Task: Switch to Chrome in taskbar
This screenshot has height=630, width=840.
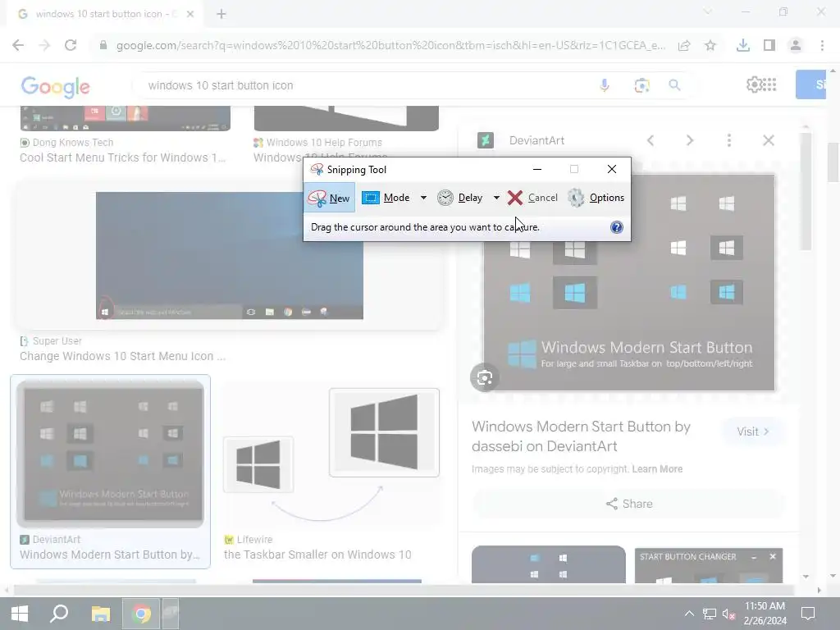Action: point(141,614)
